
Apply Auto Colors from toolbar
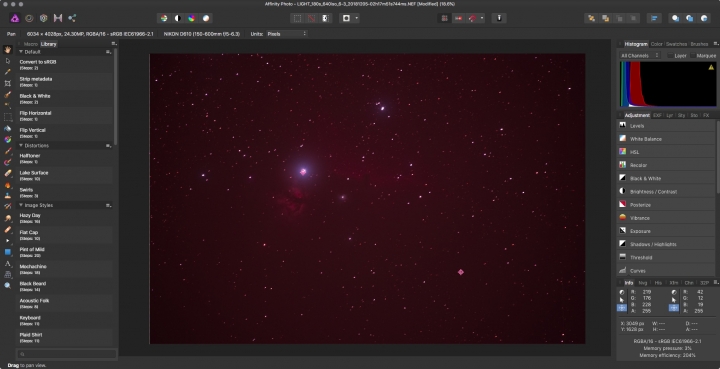point(192,18)
